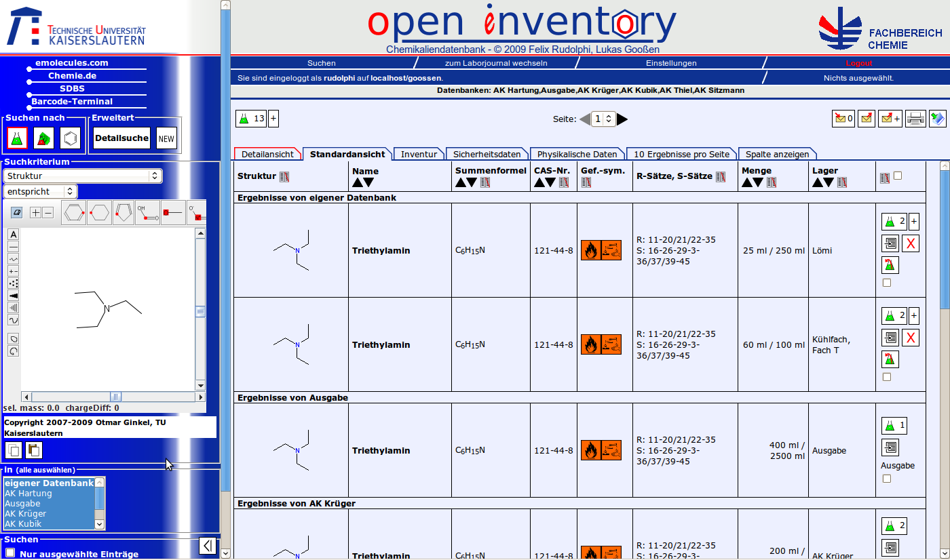Hide the Struktur column via its icon
Viewport: 950px width, 560px height.
pos(284,176)
